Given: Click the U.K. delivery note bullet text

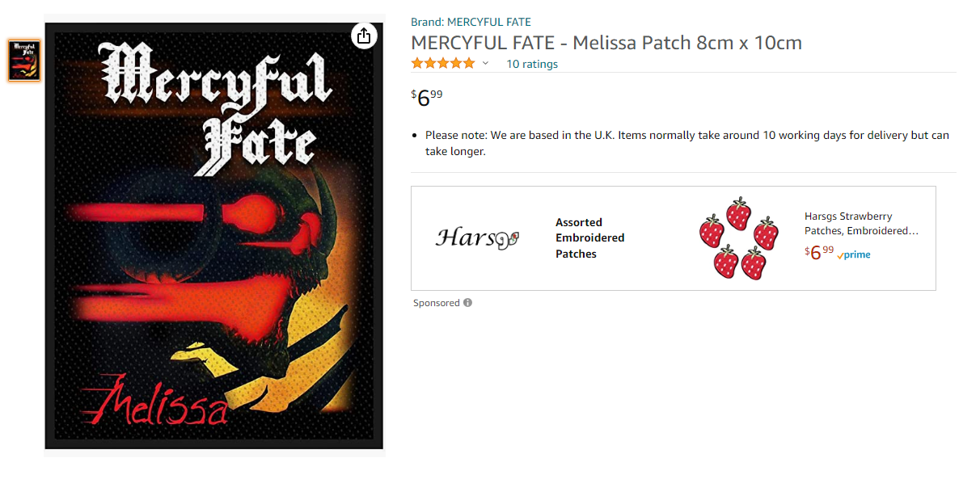Looking at the screenshot, I should (687, 143).
